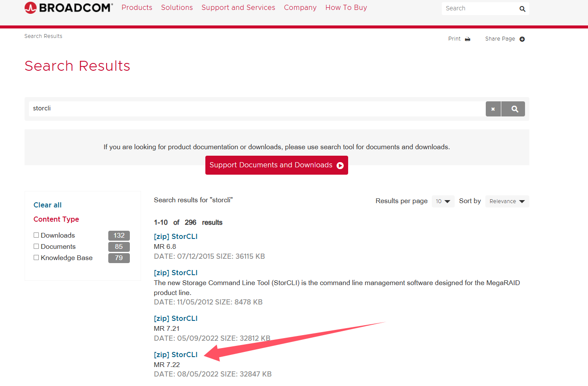This screenshot has height=386, width=588.
Task: Open the Support and Services menu
Action: pyautogui.click(x=238, y=8)
